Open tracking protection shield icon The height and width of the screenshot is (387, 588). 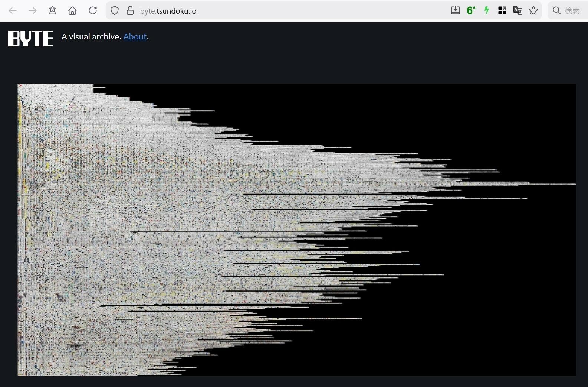[115, 11]
